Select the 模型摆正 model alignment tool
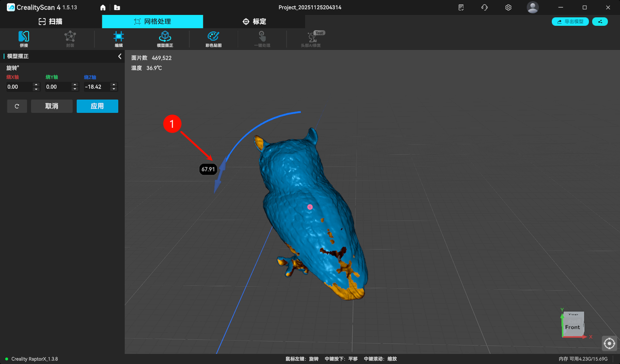This screenshot has width=620, height=364. tap(165, 38)
